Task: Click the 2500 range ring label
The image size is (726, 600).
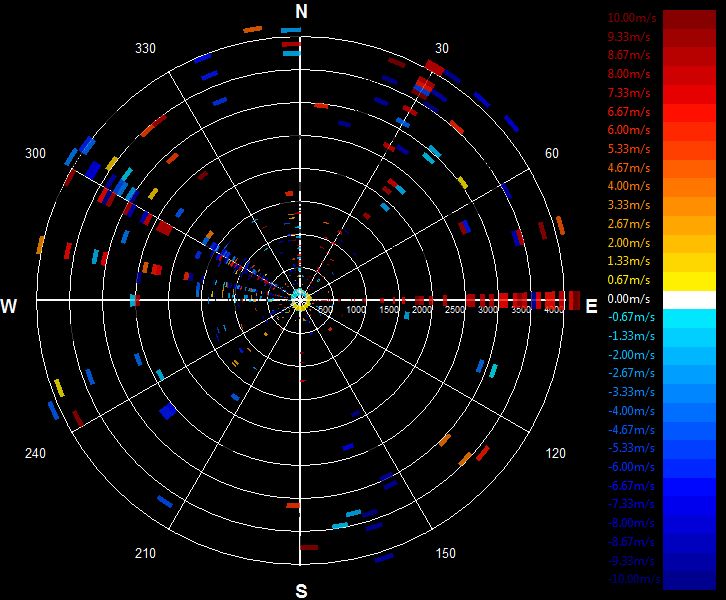Action: point(454,310)
